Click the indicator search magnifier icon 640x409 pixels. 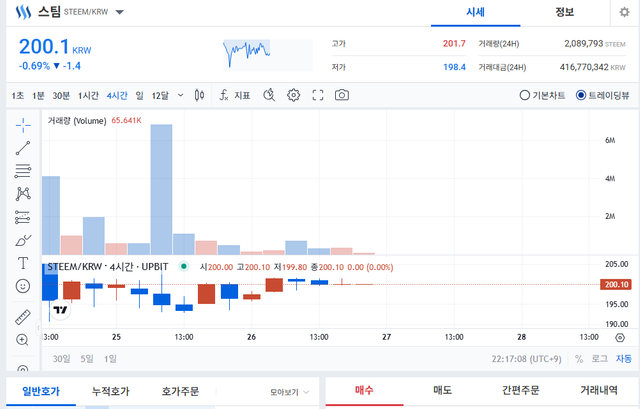[269, 95]
